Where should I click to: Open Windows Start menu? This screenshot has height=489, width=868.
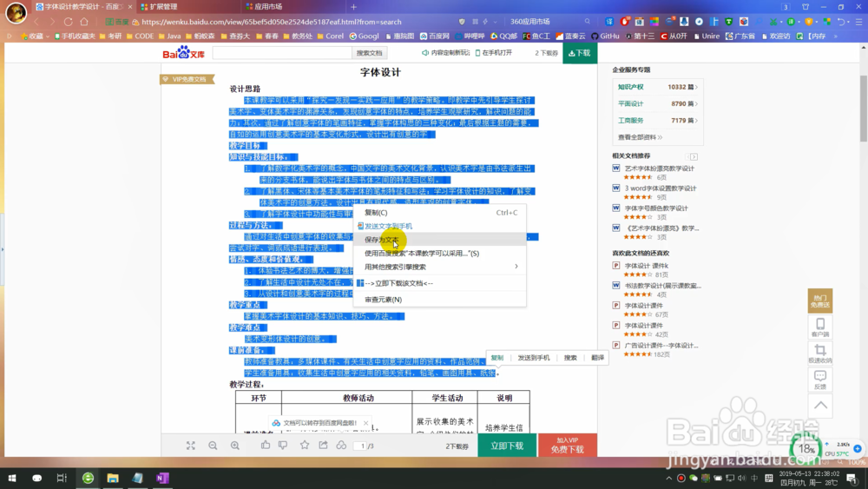click(11, 478)
